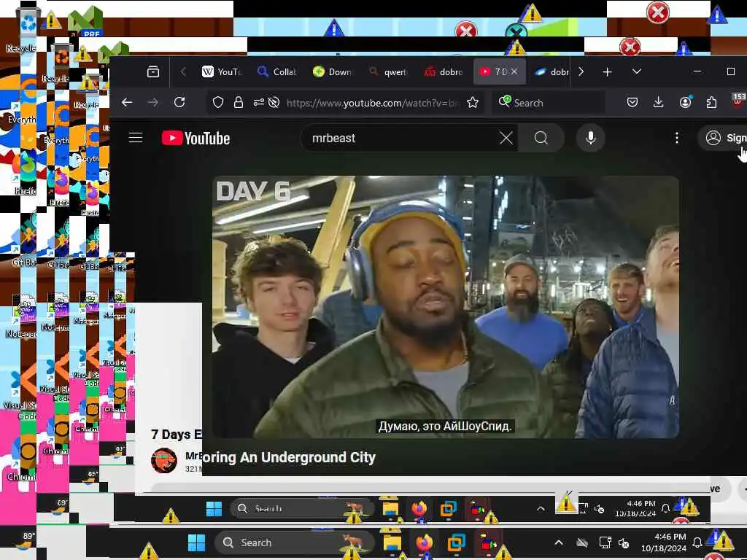Open the Firefox account menu
747x560 pixels.
[x=685, y=102]
